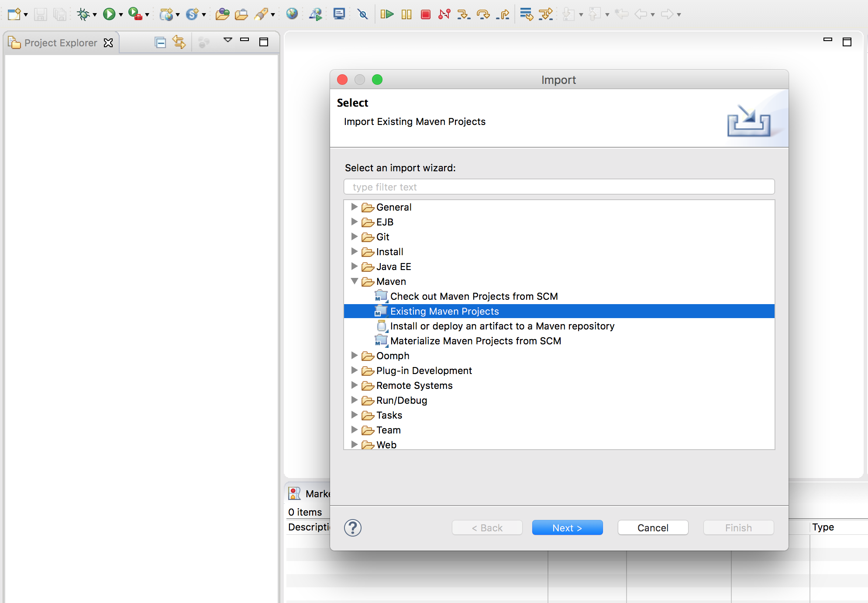Screen dimensions: 868x603
Task: Click the New Servlet icon
Action: (192, 14)
